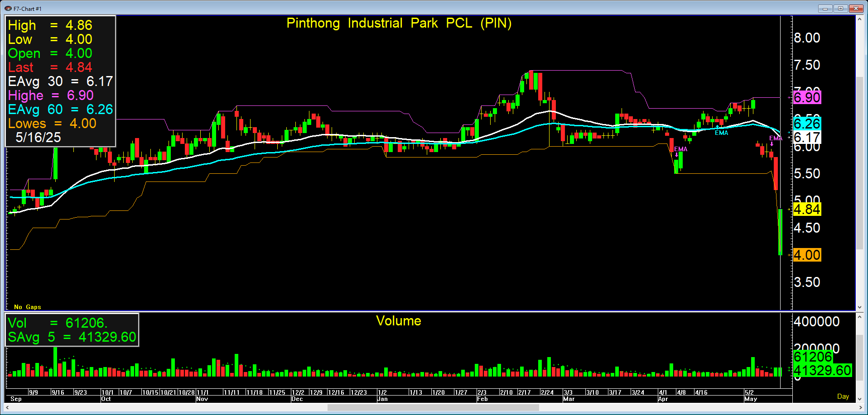Click the price pane scroll up arrow
This screenshot has width=868, height=415.
(859, 19)
